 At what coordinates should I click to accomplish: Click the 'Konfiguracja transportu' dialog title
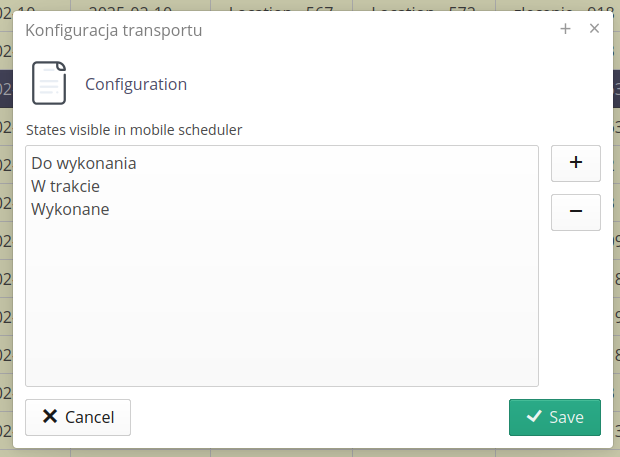pyautogui.click(x=114, y=30)
